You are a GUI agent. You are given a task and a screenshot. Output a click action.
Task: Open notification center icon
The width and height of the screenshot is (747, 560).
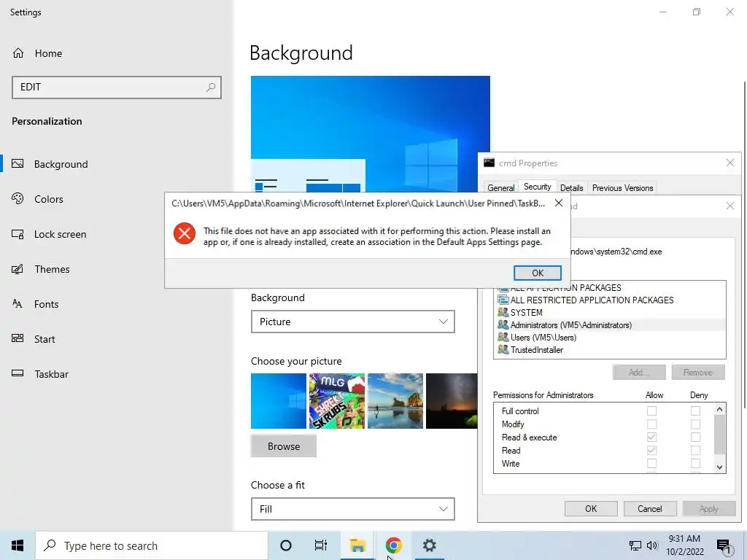tap(724, 545)
